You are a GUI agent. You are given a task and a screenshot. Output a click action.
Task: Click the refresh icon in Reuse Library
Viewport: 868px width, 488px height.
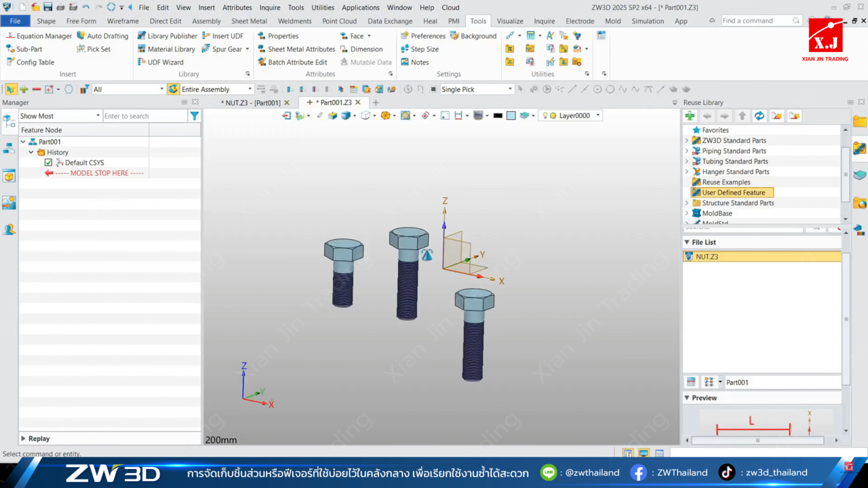pos(759,116)
